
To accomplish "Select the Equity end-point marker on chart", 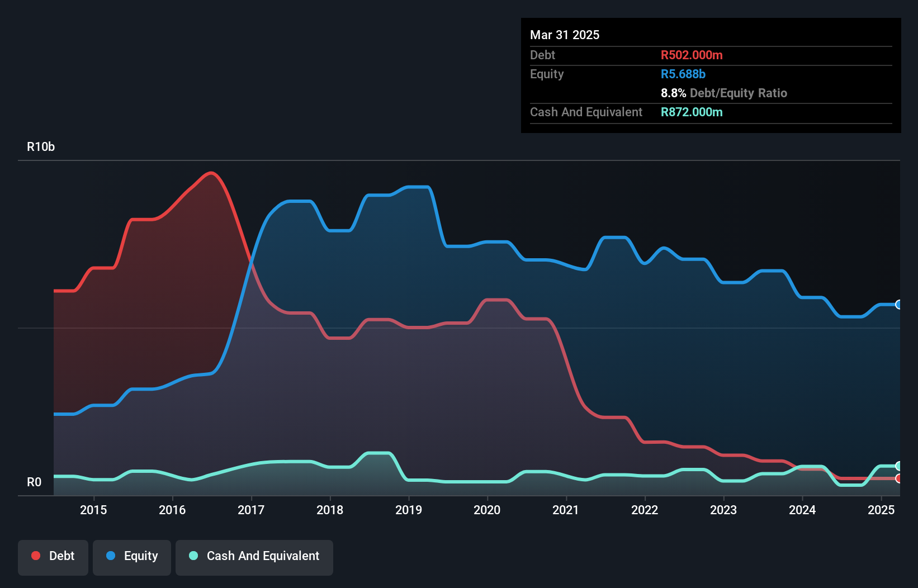I will tap(899, 305).
